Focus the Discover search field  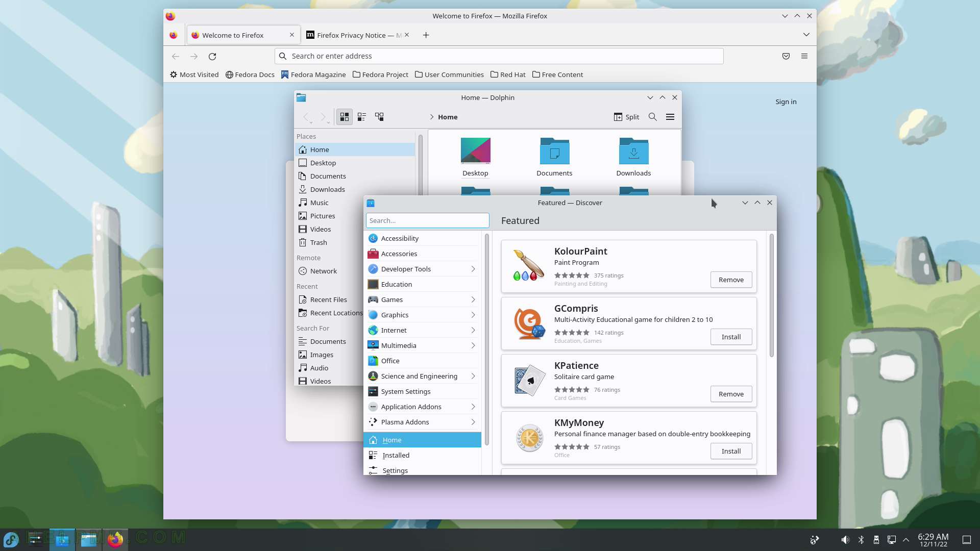click(x=427, y=220)
